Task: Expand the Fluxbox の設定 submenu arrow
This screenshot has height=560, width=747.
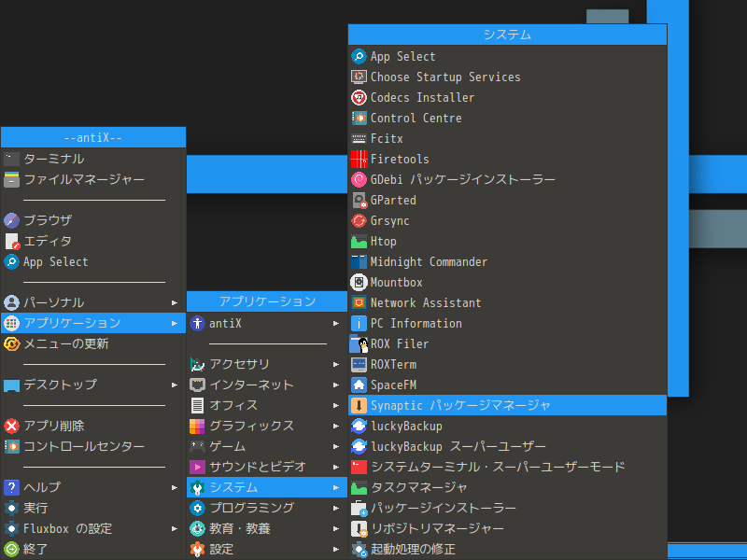Action: coord(175,528)
